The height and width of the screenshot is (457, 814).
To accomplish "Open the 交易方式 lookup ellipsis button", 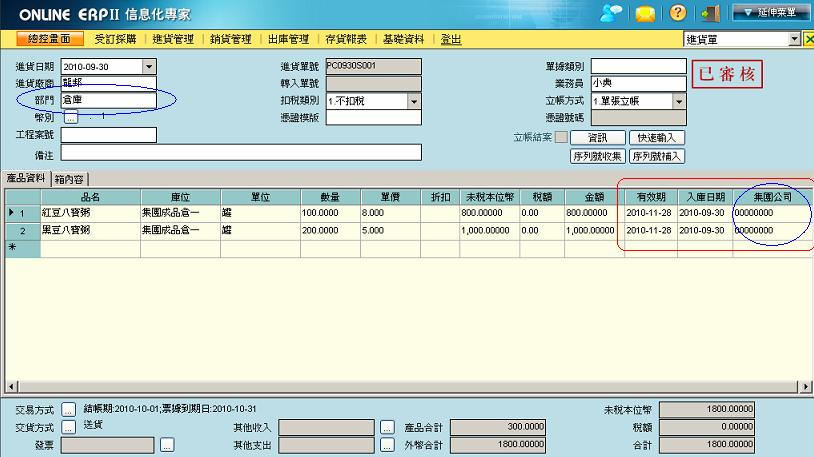I will (69, 409).
